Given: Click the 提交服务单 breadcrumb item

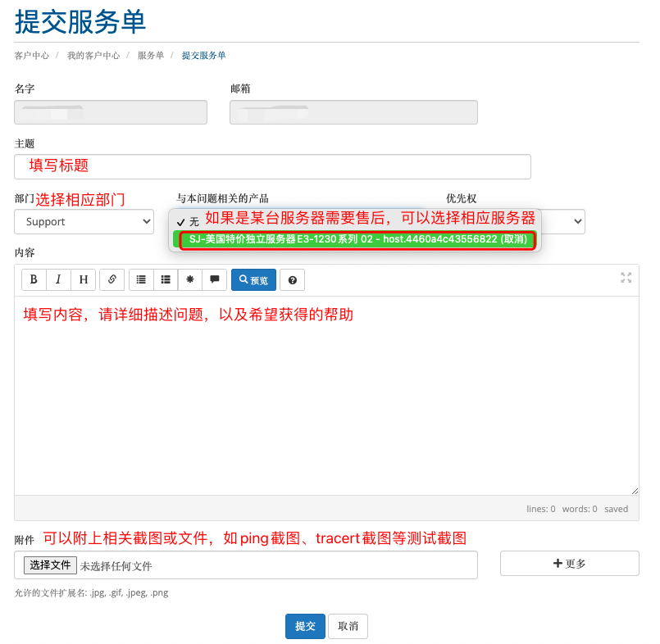Looking at the screenshot, I should click(x=203, y=56).
